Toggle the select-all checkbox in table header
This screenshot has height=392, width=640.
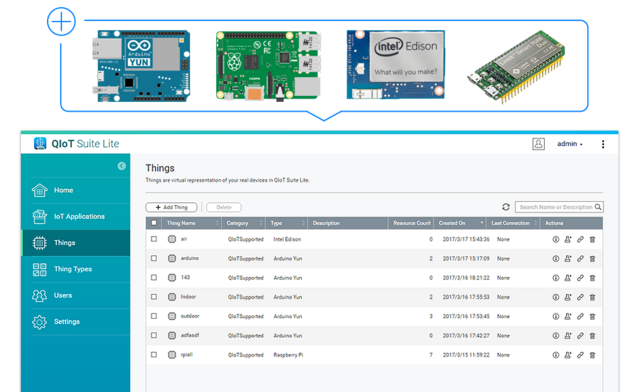pyautogui.click(x=154, y=223)
